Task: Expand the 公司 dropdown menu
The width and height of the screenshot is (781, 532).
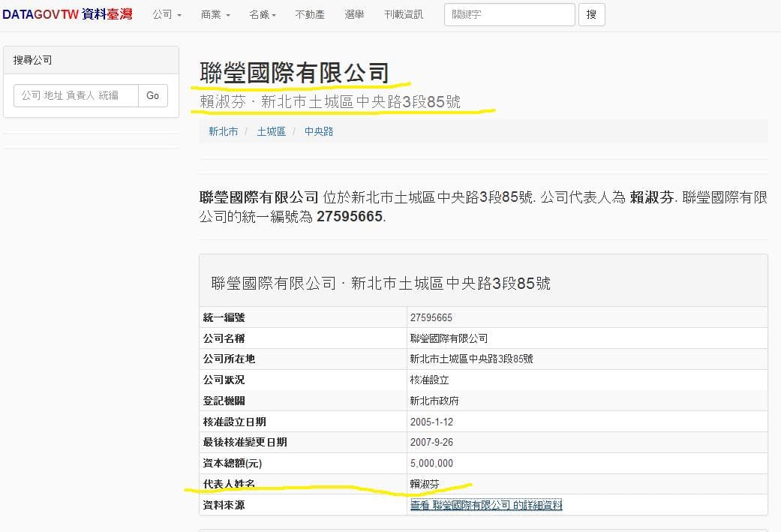Action: [x=167, y=15]
